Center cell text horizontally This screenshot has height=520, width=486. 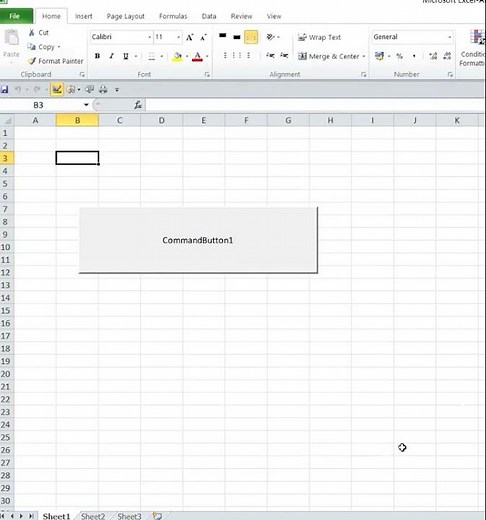point(237,55)
